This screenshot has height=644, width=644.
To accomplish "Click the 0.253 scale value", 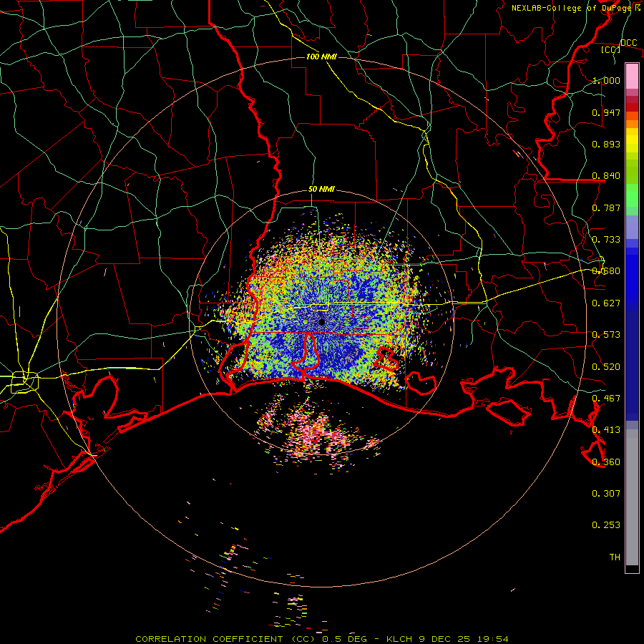I will [606, 525].
